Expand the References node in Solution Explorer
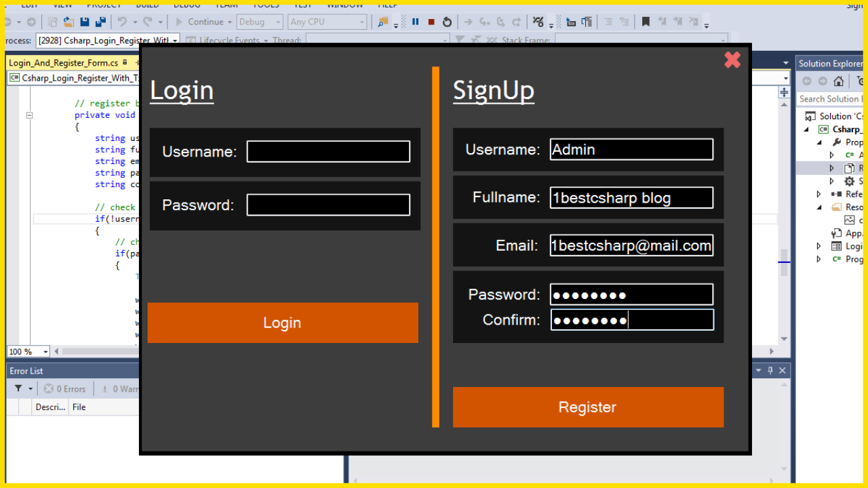Image resolution: width=868 pixels, height=488 pixels. pos(819,195)
